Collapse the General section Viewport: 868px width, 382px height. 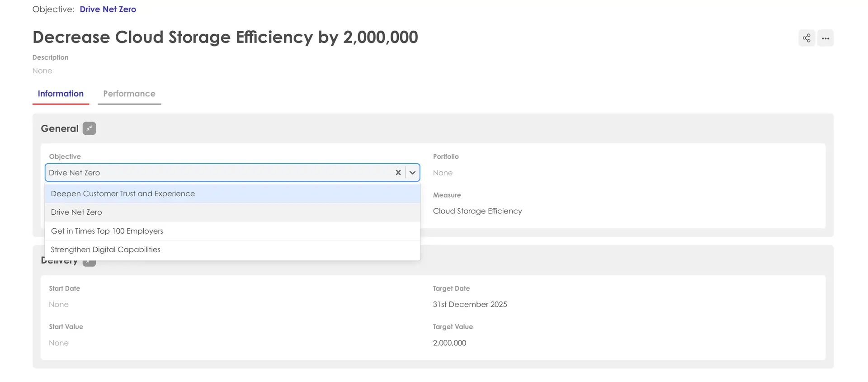[x=89, y=128]
